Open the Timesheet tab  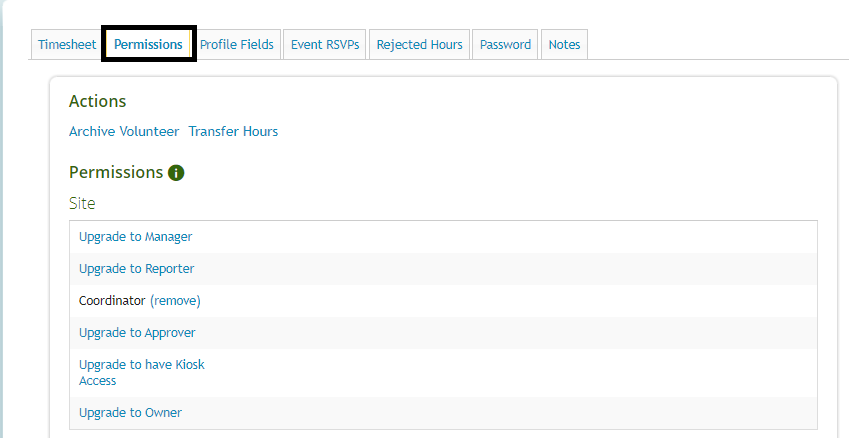(x=67, y=45)
